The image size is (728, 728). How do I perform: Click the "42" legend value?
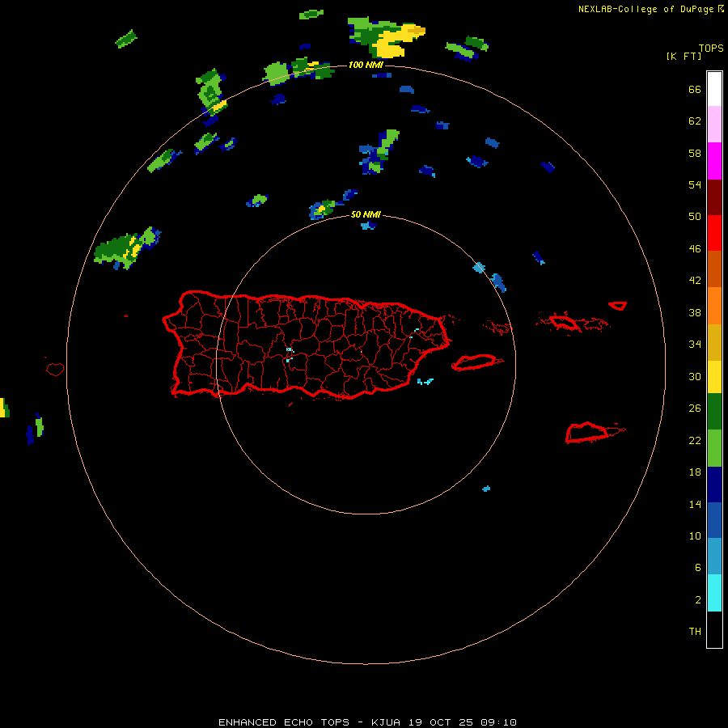click(x=695, y=281)
